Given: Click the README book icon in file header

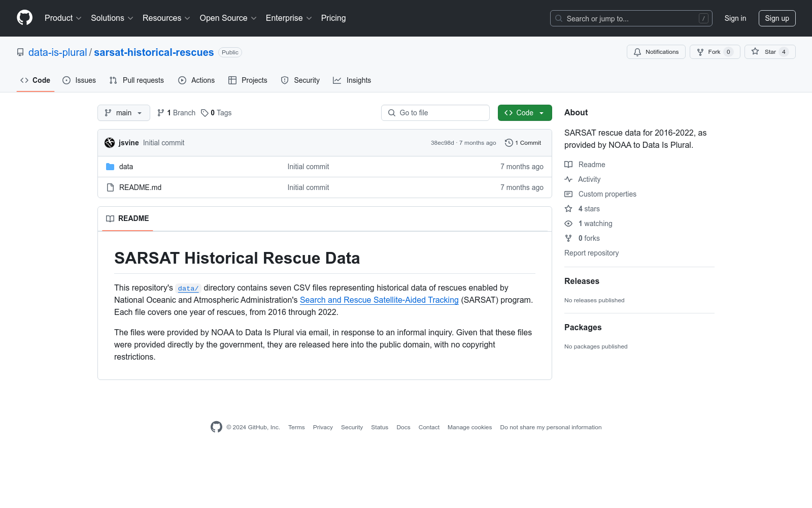Looking at the screenshot, I should click(110, 218).
